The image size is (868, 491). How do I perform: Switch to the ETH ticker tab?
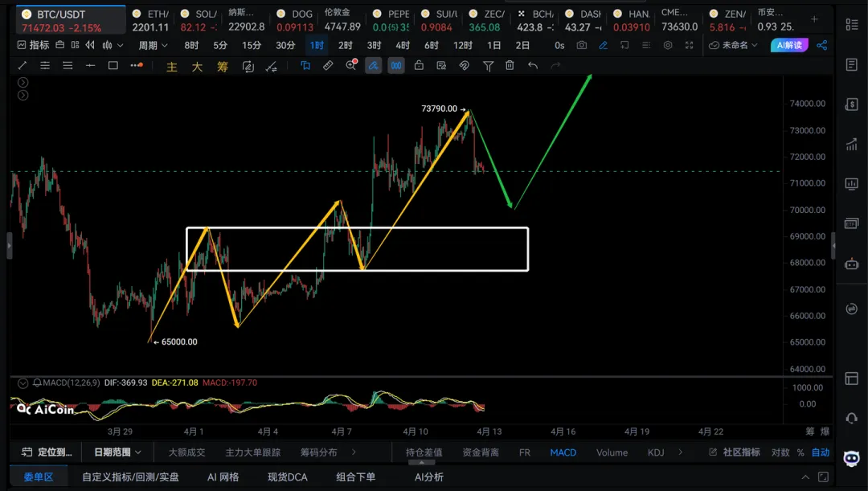(x=150, y=20)
